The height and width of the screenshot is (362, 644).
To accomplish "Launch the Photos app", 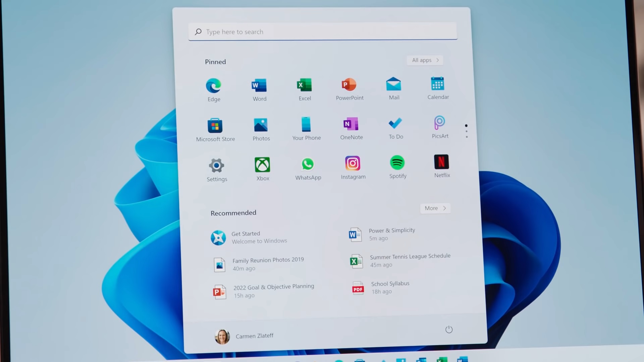I will pos(261,129).
